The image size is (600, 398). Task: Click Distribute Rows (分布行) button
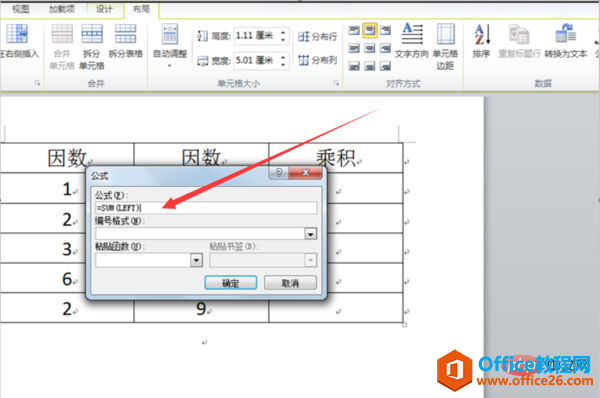318,37
